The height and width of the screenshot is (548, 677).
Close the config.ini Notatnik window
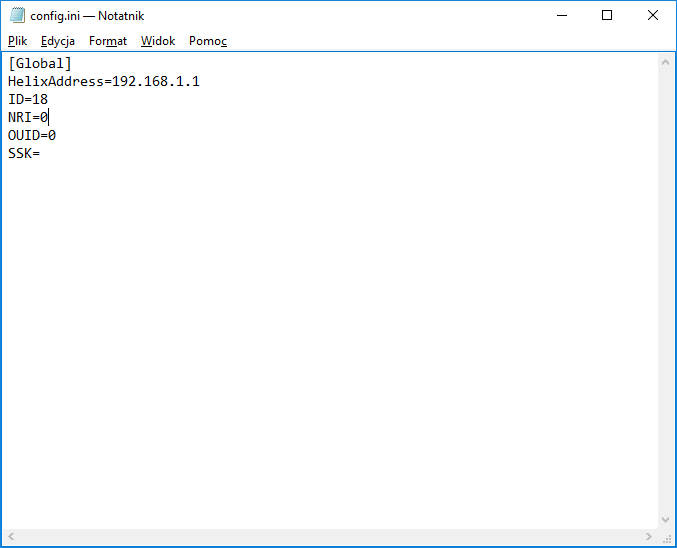(653, 15)
